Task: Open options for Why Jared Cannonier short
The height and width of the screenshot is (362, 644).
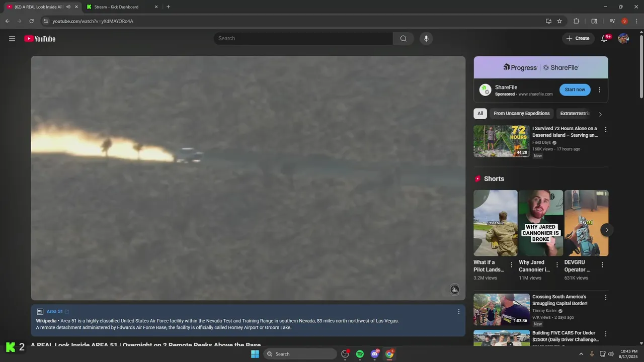Action: pyautogui.click(x=557, y=265)
